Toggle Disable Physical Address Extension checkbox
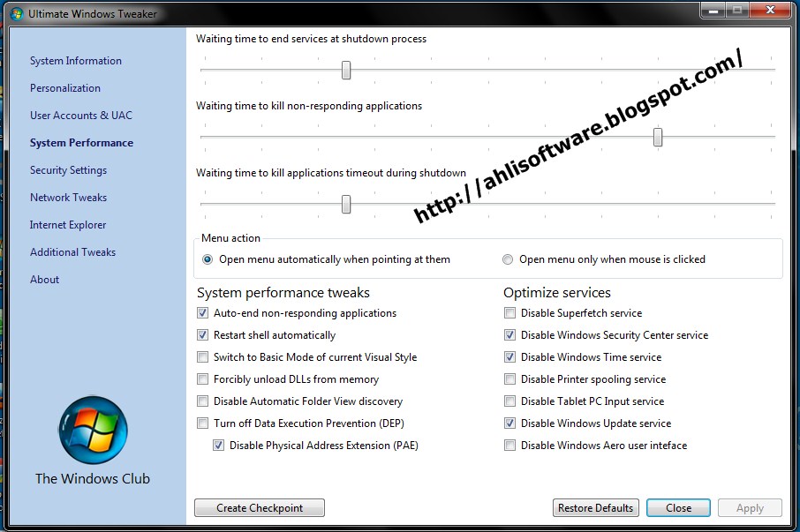The height and width of the screenshot is (532, 800). 218,445
